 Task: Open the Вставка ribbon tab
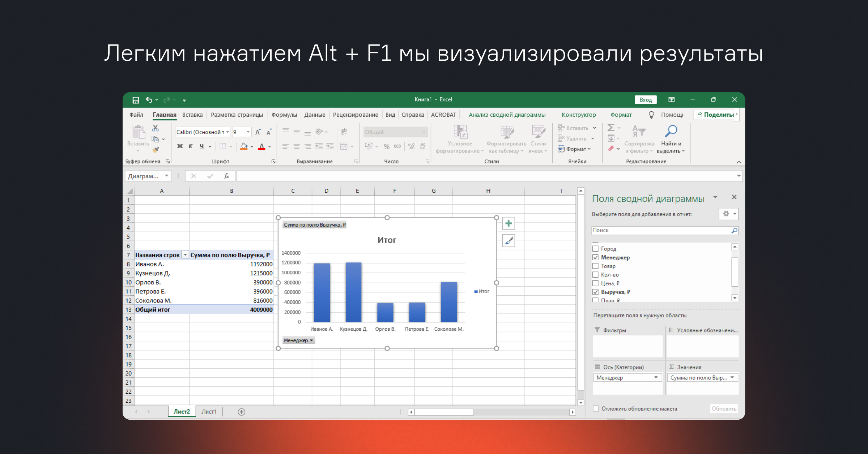192,115
